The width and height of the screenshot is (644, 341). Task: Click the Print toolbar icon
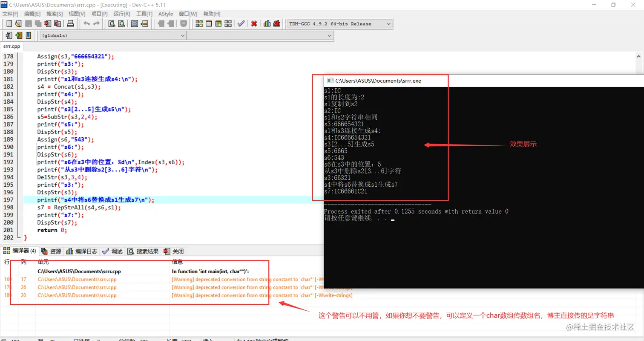point(71,24)
